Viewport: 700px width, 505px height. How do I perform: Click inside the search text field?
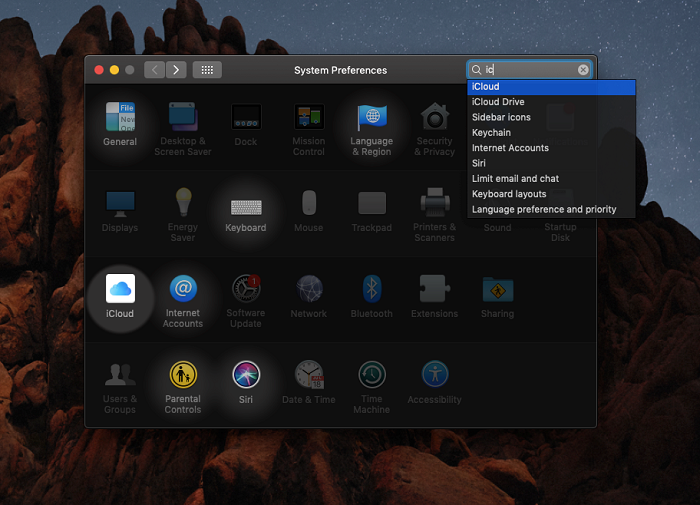(530, 70)
